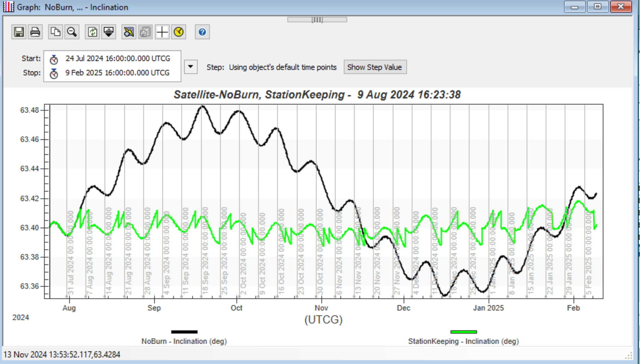Click the Stop time field value
Viewport: 640px width, 364px height.
(117, 73)
